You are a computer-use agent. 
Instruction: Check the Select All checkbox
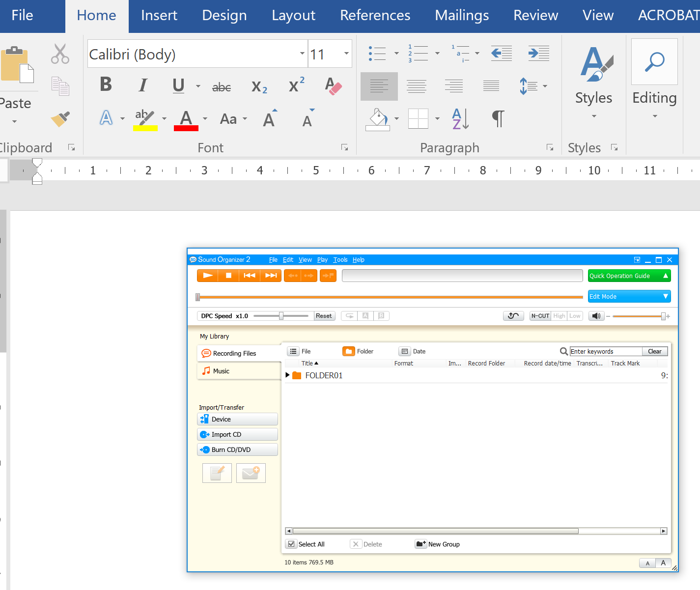pos(291,544)
